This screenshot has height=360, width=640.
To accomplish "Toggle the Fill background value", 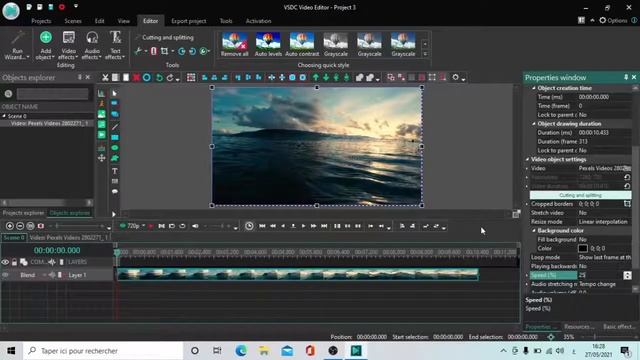I will point(605,240).
